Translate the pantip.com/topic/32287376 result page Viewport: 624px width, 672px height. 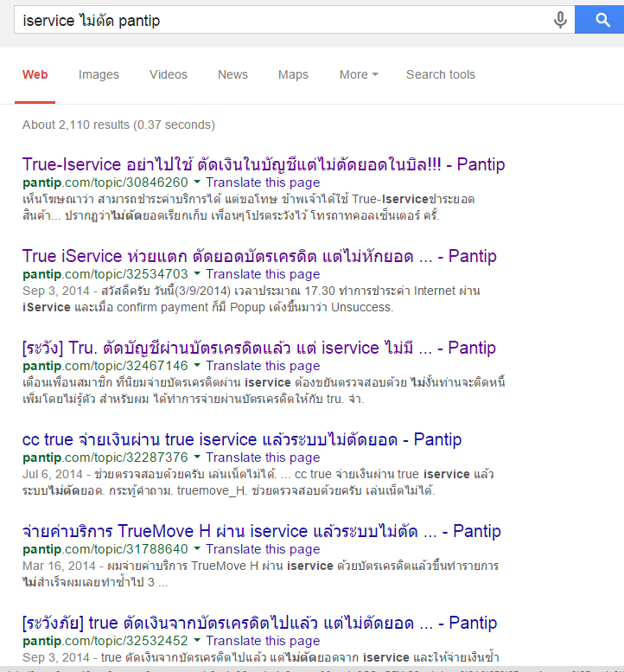pyautogui.click(x=263, y=458)
